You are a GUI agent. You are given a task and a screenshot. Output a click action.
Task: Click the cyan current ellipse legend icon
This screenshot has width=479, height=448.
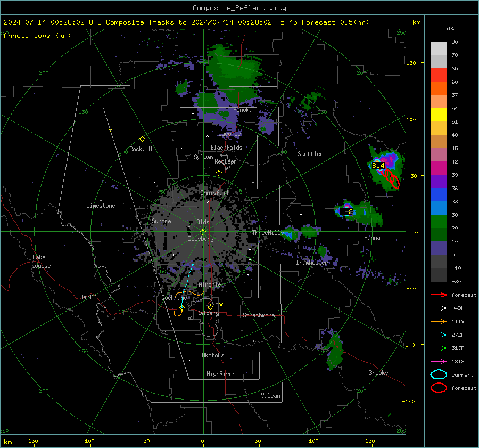[439, 374]
